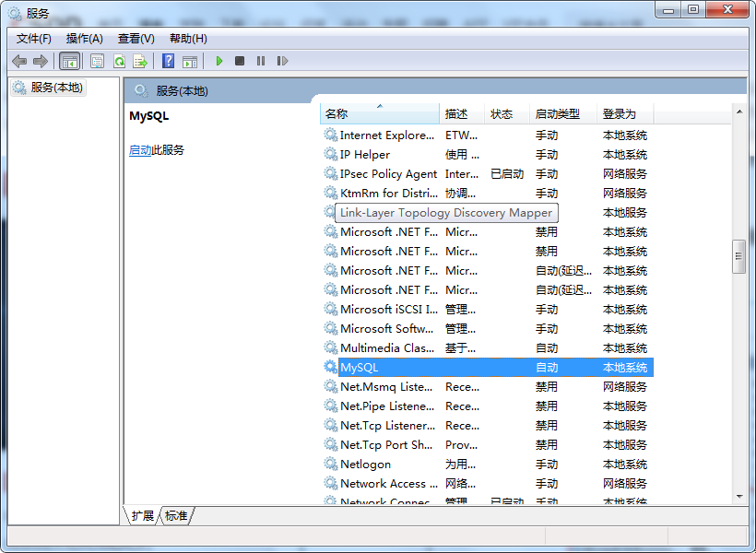756x553 pixels.
Task: Stop the service using the black square icon
Action: (x=239, y=61)
